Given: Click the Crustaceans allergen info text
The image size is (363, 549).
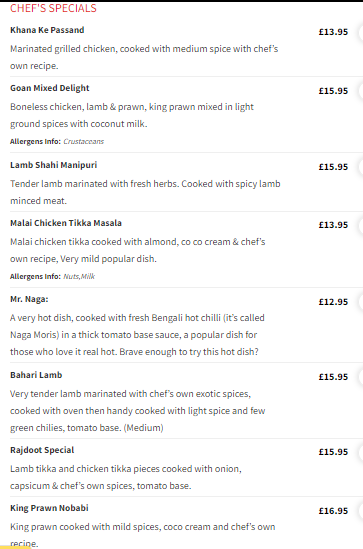Looking at the screenshot, I should pyautogui.click(x=84, y=141).
